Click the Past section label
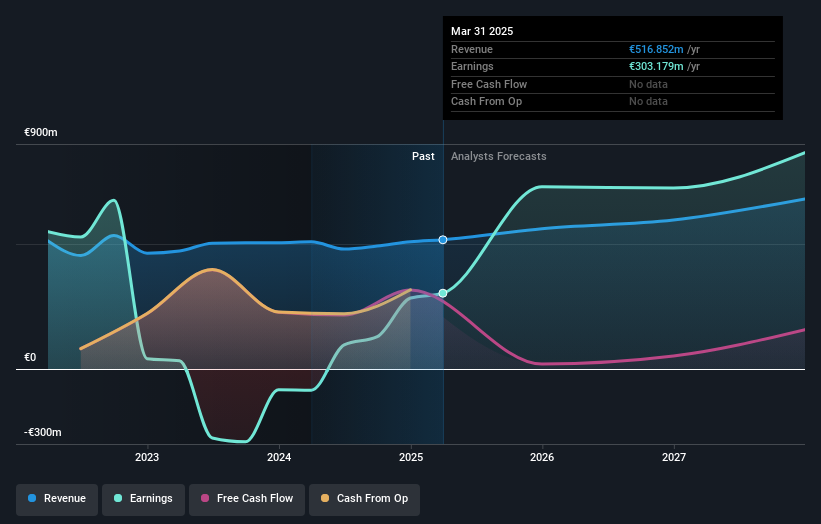 tap(423, 157)
